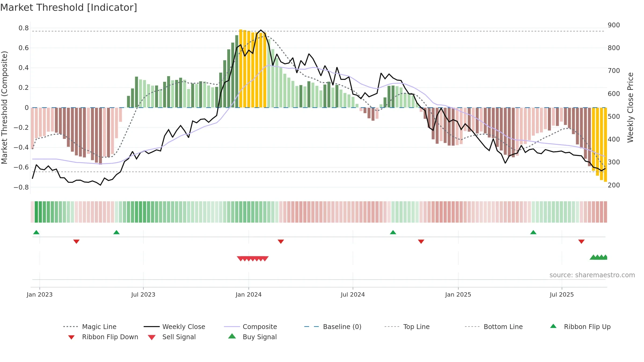Image resolution: width=644 pixels, height=362 pixels.
Task: Click the first red Sell Signal marker cluster triangle
Action: click(x=241, y=259)
